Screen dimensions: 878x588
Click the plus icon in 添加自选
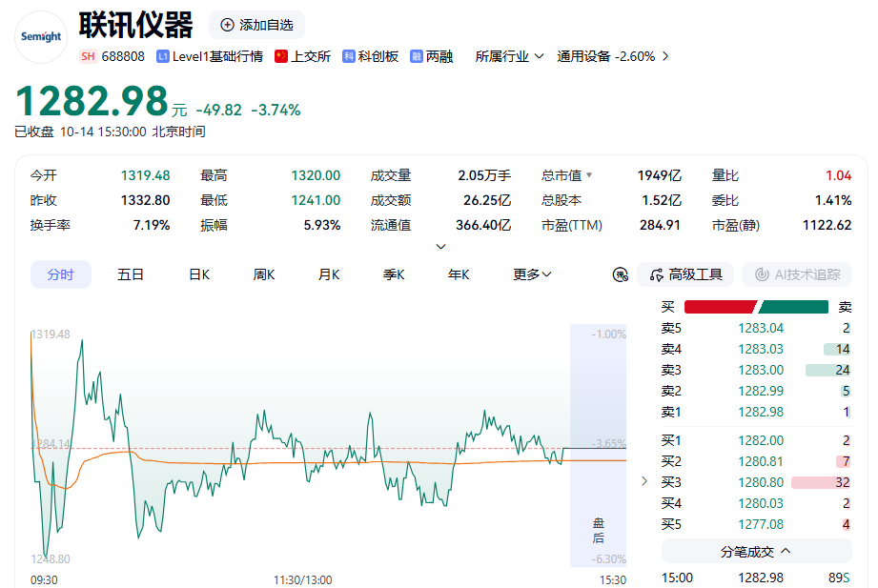click(x=227, y=25)
